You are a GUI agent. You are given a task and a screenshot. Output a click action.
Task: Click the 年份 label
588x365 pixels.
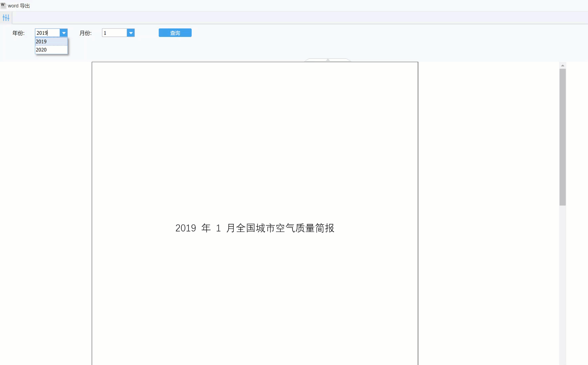[x=19, y=33]
